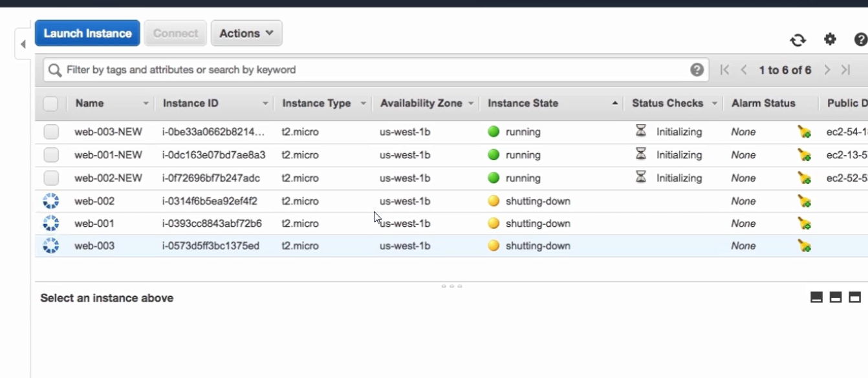Select the web-003-NEW instance checkbox
This screenshot has height=378, width=868.
51,132
